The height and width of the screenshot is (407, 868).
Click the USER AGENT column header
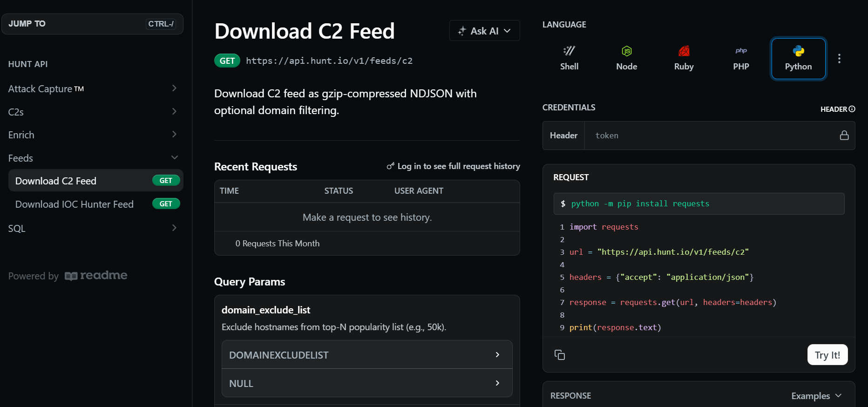(x=419, y=191)
